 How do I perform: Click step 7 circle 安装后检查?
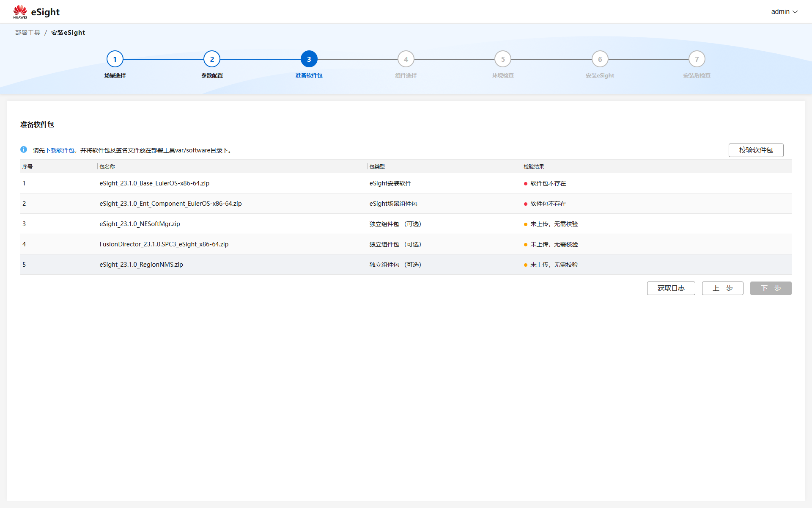pyautogui.click(x=697, y=59)
